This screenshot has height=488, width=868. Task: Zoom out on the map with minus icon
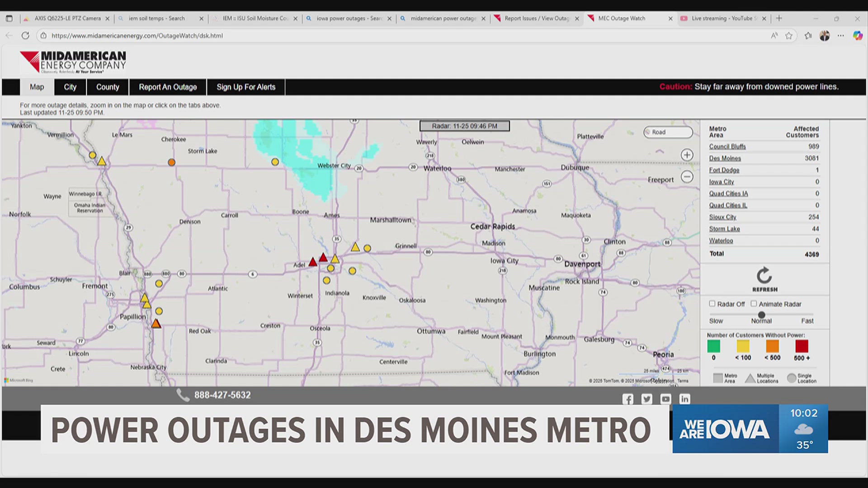686,177
